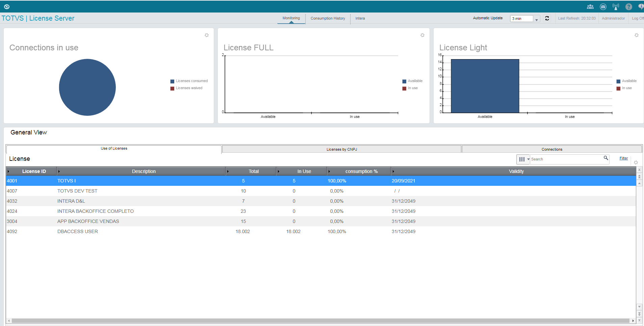The height and width of the screenshot is (326, 644).
Task: Sort by the Total column header
Action: click(251, 171)
